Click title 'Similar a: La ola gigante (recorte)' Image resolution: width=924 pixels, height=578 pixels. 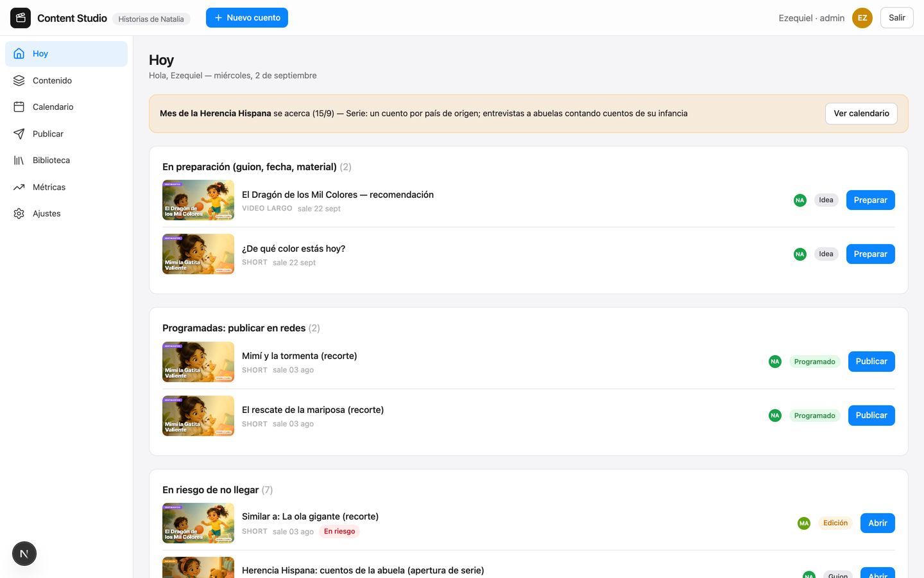[310, 516]
